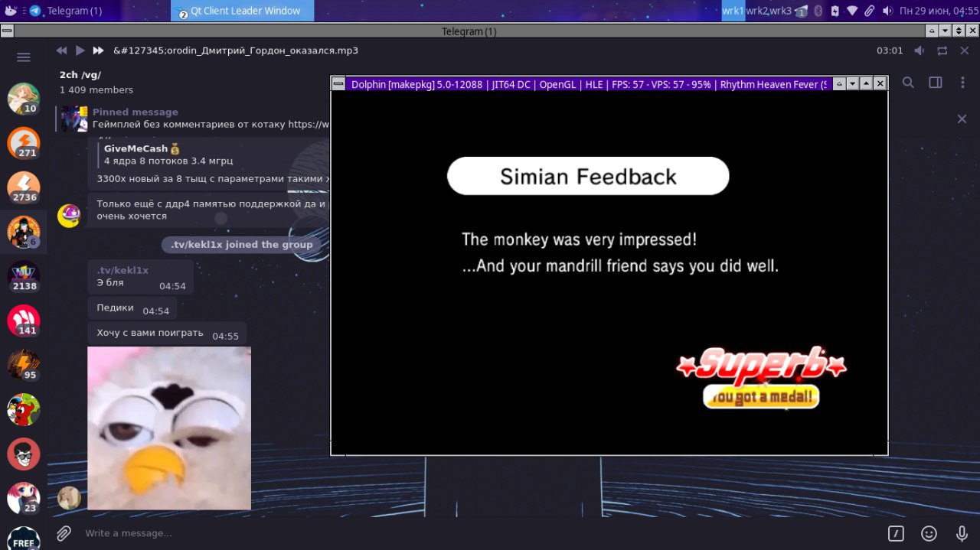Open Telegram window menu button at title left

(x=7, y=31)
